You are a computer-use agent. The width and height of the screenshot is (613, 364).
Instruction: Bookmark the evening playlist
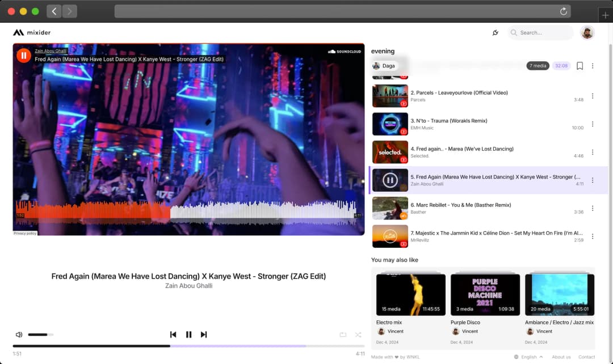(x=580, y=66)
